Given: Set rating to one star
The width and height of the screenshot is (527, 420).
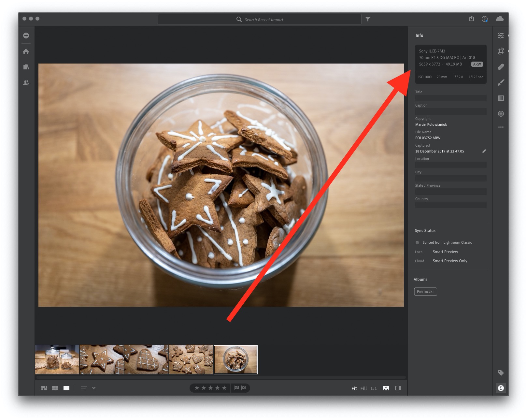Looking at the screenshot, I should (197, 388).
